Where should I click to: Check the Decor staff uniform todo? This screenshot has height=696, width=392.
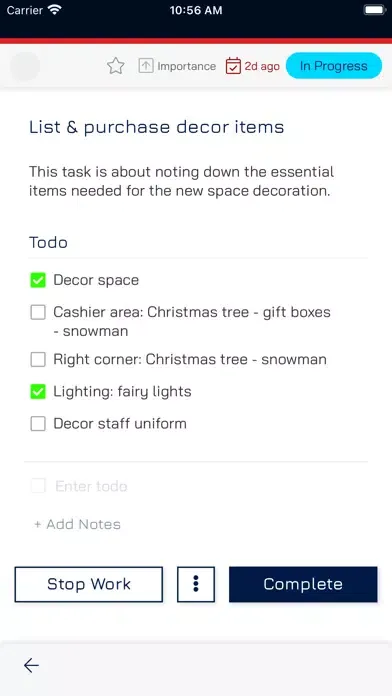pyautogui.click(x=38, y=423)
